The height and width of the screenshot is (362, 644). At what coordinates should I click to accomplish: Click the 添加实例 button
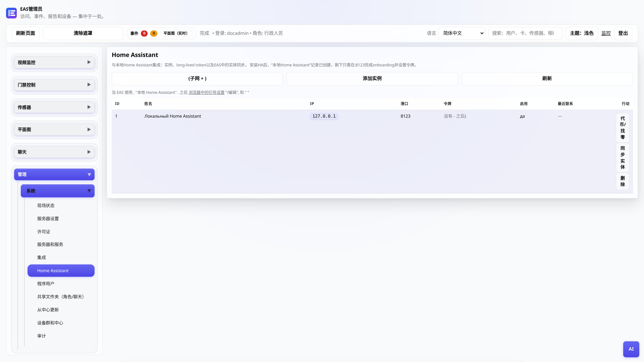(372, 78)
